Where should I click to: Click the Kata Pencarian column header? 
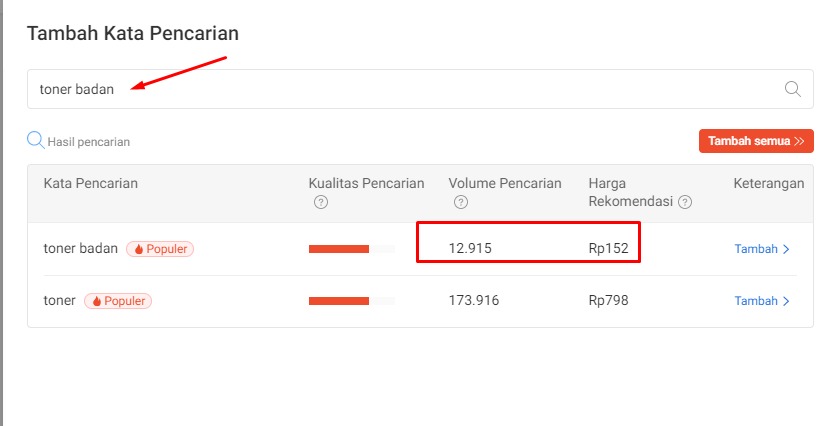91,184
